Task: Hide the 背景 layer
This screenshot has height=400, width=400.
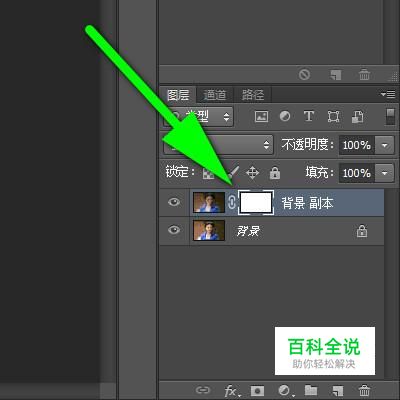Action: (174, 230)
